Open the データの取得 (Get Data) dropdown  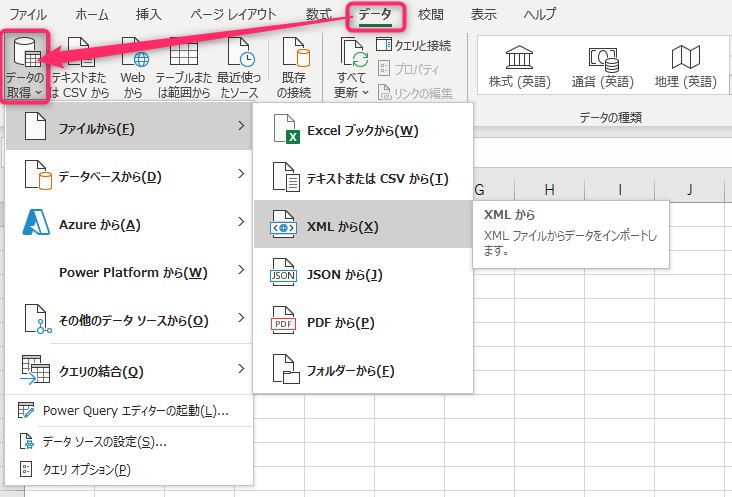click(x=25, y=67)
